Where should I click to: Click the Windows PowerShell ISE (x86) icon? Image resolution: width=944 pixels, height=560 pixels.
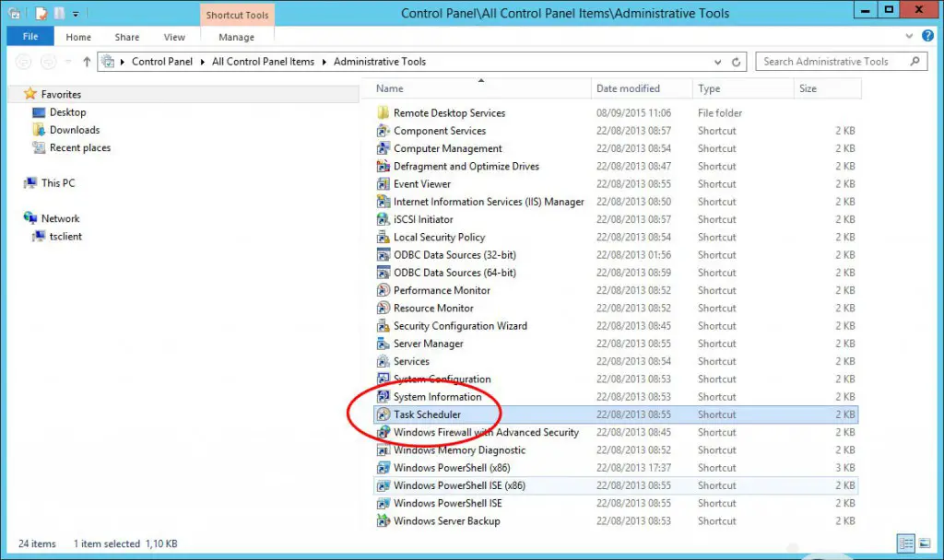tap(383, 485)
